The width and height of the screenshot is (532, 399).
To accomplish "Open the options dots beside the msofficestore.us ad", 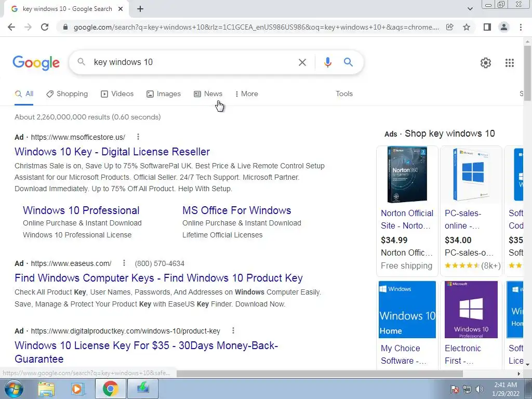I will coord(138,137).
